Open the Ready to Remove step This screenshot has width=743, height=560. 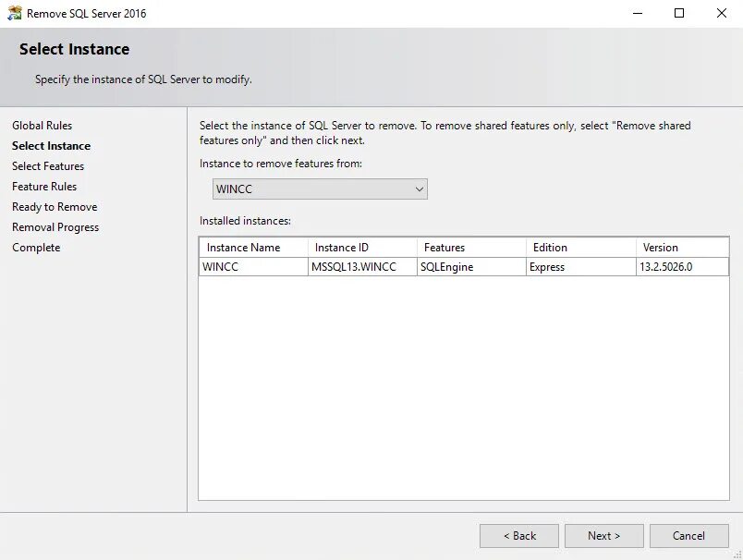coord(55,207)
